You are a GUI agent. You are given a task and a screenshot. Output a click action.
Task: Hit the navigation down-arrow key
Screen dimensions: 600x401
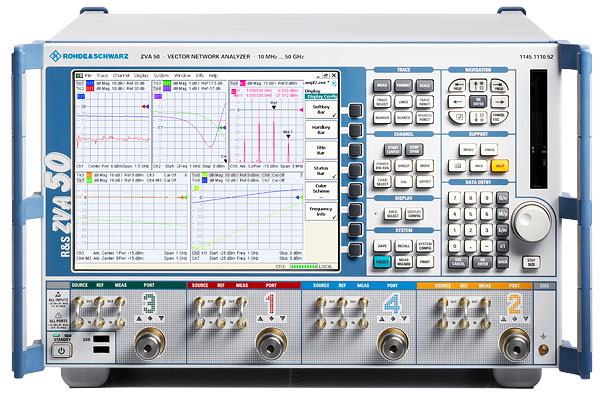(478, 117)
